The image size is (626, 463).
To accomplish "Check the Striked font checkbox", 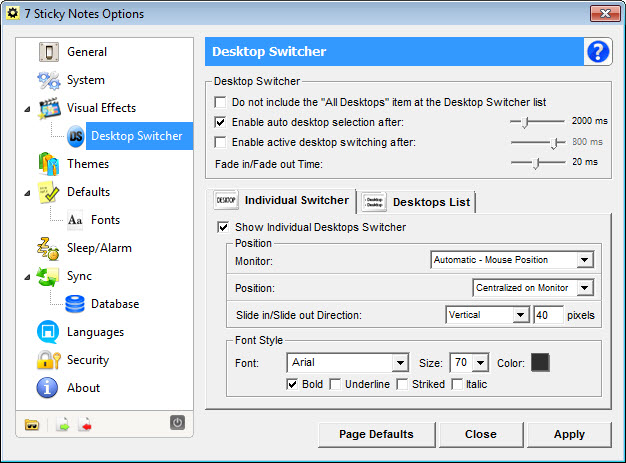I will pos(402,384).
